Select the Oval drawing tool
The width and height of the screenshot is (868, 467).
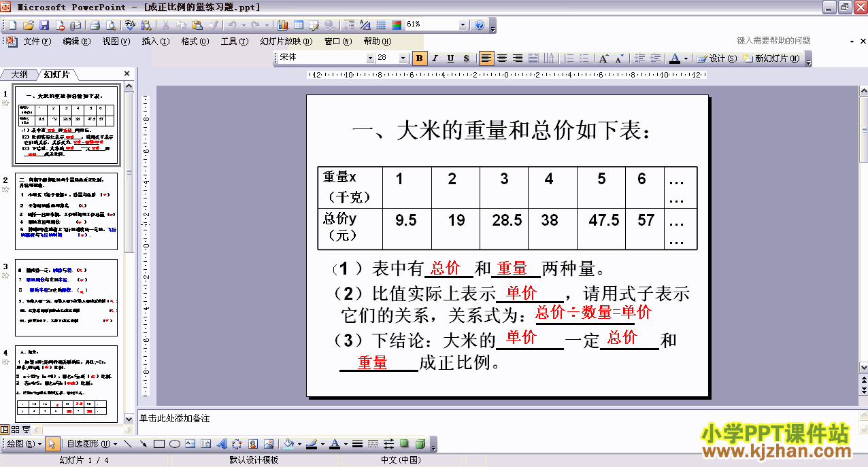pyautogui.click(x=174, y=444)
